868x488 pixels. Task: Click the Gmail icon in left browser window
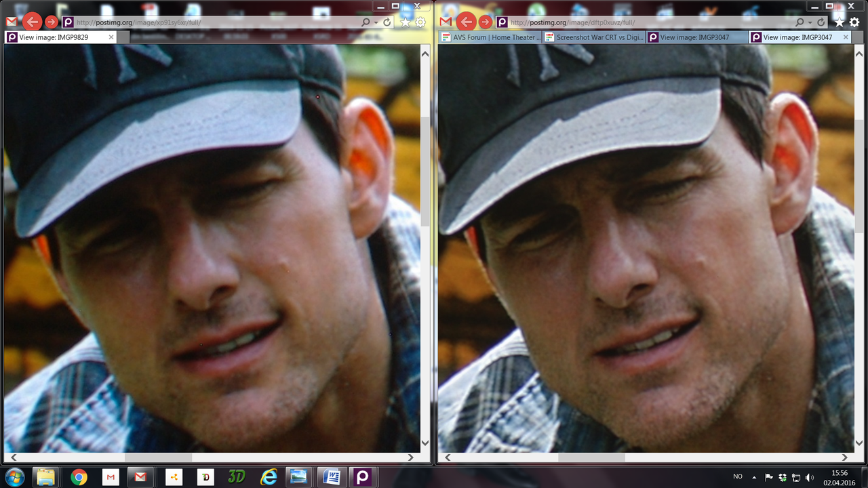coord(12,22)
